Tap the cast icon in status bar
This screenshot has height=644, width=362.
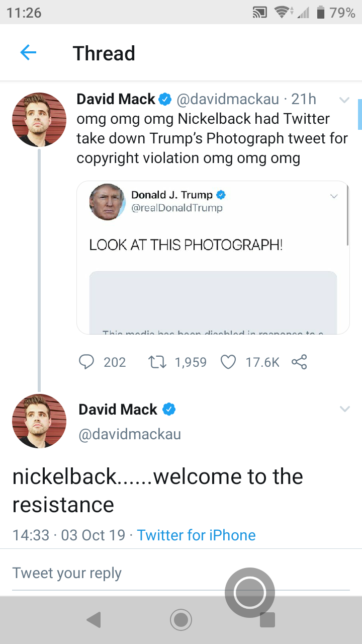tap(260, 13)
